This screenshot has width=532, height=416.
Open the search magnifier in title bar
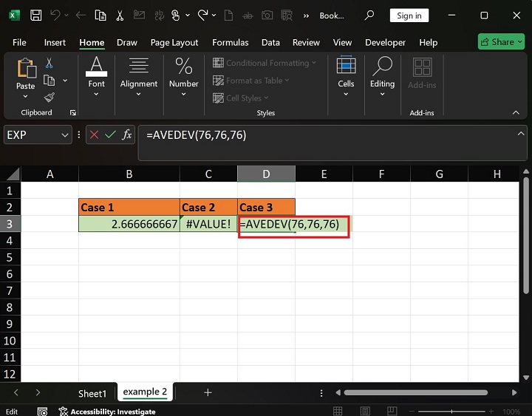click(x=369, y=16)
